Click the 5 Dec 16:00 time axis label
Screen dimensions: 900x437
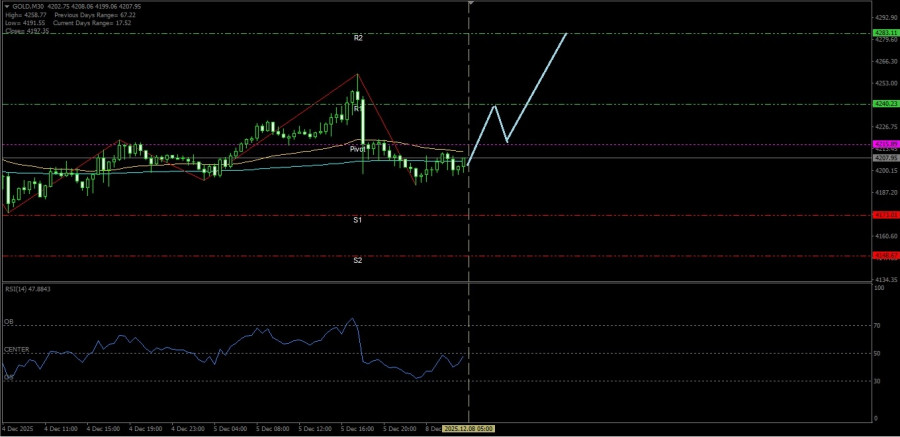point(358,429)
